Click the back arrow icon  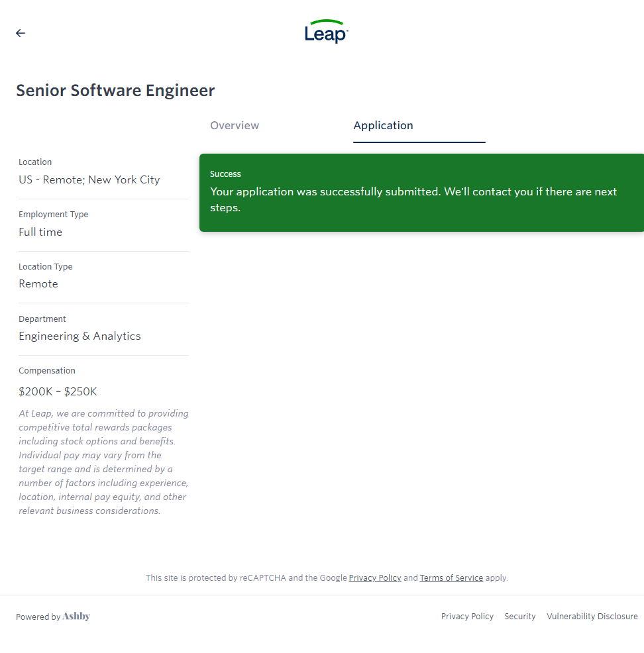pyautogui.click(x=21, y=33)
